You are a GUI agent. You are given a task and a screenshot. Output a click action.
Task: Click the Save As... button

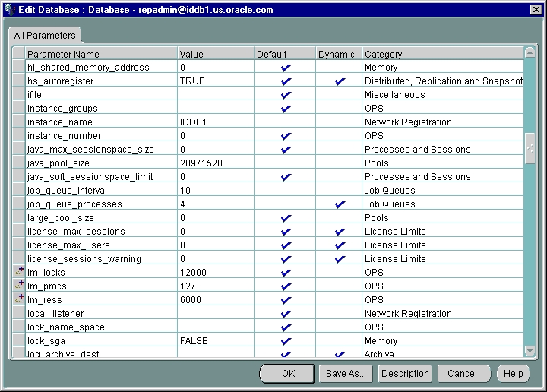point(346,374)
